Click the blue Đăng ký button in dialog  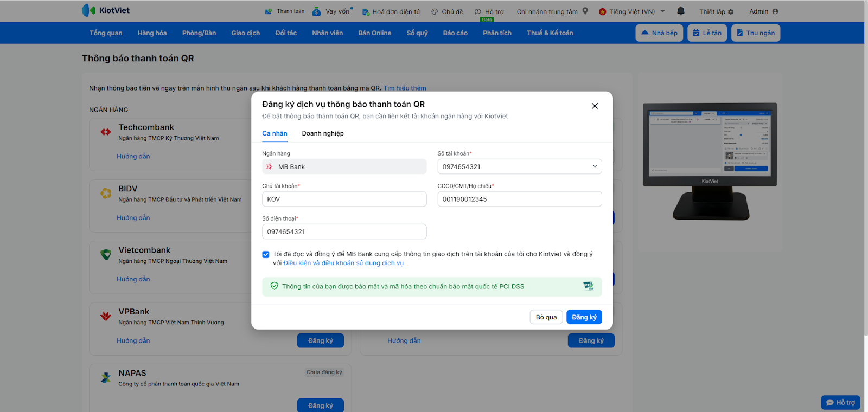pos(584,317)
